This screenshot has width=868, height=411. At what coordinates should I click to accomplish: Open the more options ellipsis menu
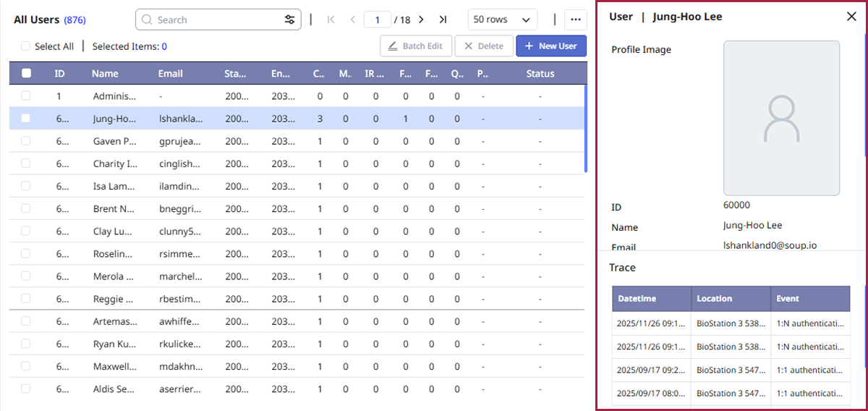(x=576, y=20)
